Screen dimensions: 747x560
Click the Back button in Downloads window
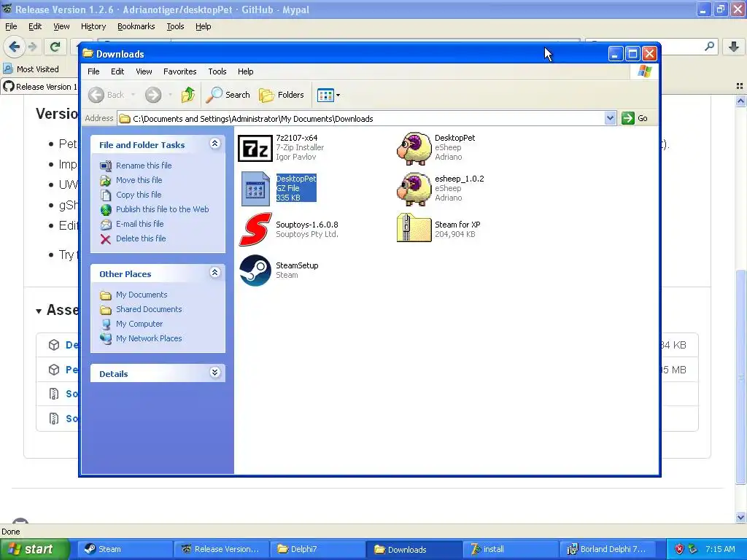tap(107, 95)
